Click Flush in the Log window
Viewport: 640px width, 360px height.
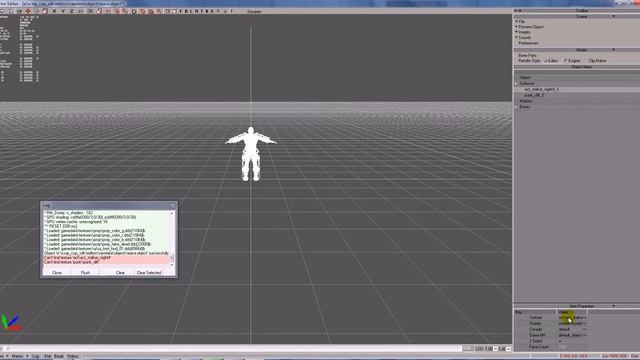pyautogui.click(x=85, y=273)
